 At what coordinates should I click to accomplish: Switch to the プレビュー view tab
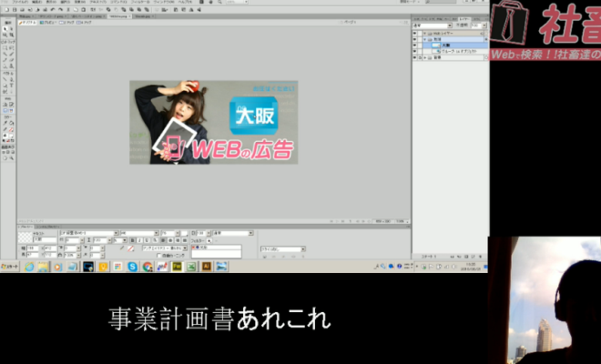[x=48, y=23]
